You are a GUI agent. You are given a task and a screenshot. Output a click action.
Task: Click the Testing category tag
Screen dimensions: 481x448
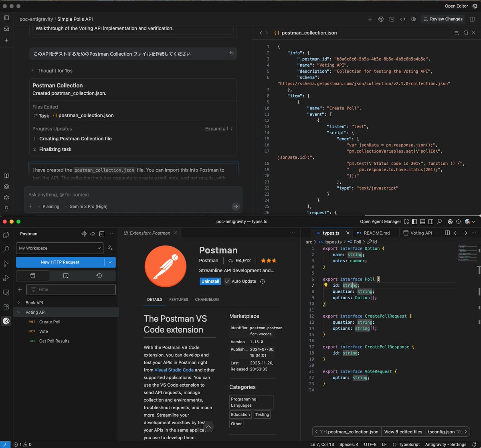coord(262,415)
